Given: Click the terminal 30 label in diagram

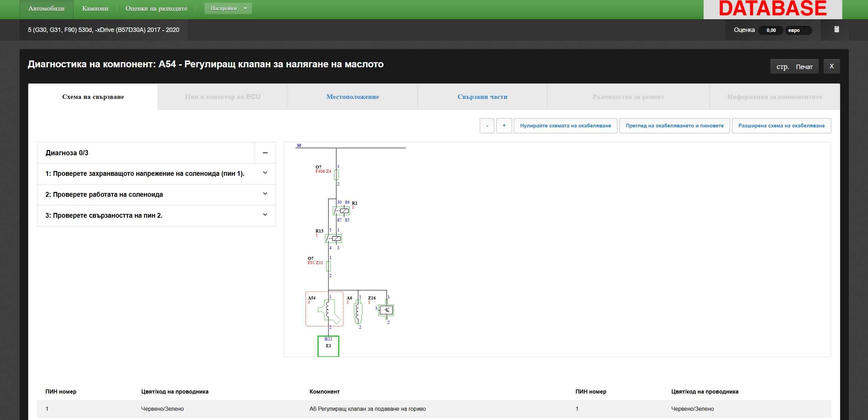Looking at the screenshot, I should pyautogui.click(x=299, y=145).
